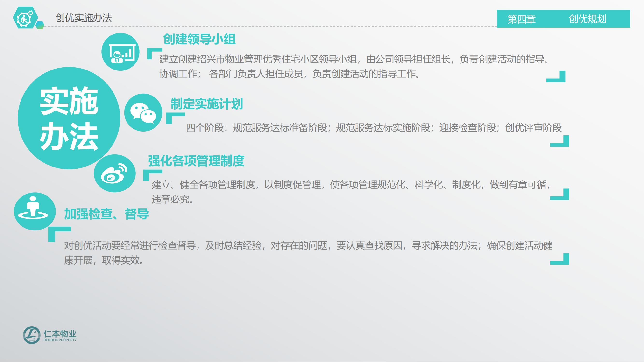Click the heading 加强检查、督导
This screenshot has width=644, height=362.
tap(106, 214)
